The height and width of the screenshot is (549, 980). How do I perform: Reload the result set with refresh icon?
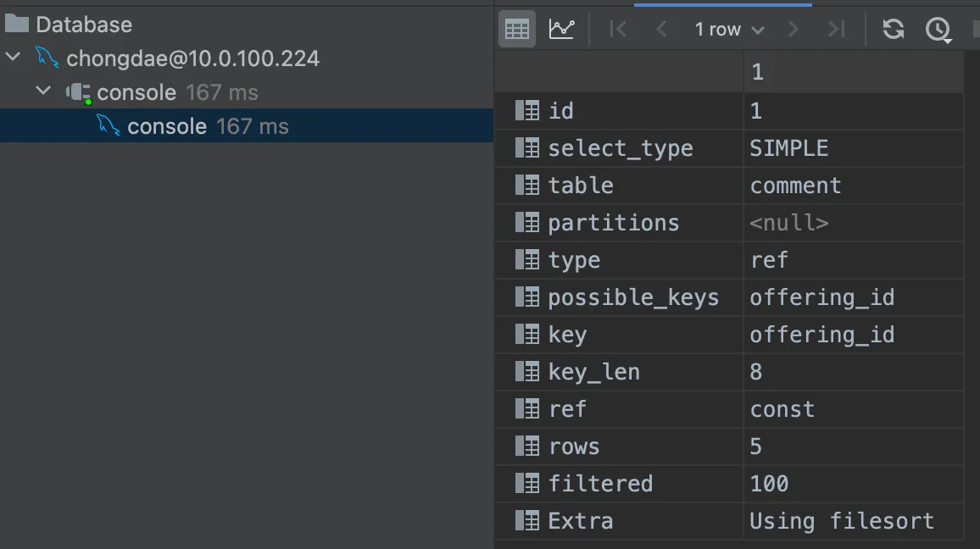coord(893,30)
